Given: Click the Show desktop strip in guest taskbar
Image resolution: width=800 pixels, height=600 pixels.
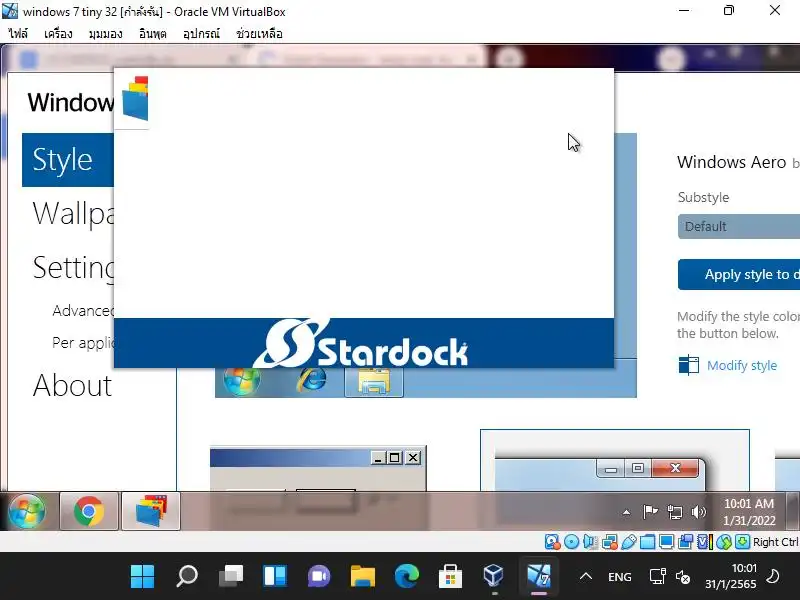Looking at the screenshot, I should point(792,511).
